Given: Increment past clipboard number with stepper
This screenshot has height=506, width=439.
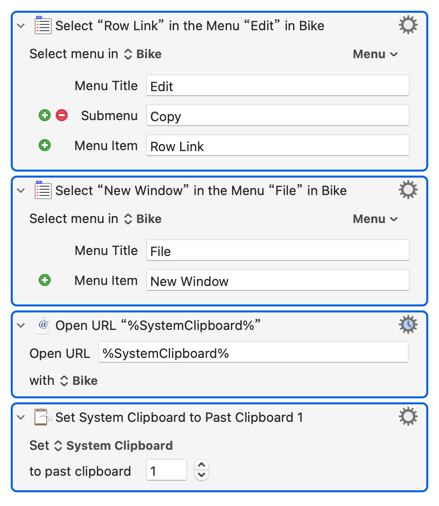Looking at the screenshot, I should coord(201,465).
